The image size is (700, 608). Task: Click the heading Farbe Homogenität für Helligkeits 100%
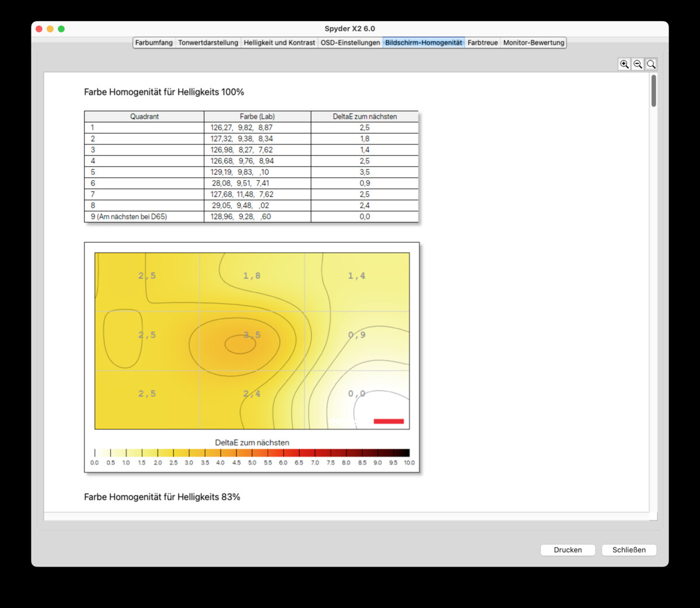[164, 92]
